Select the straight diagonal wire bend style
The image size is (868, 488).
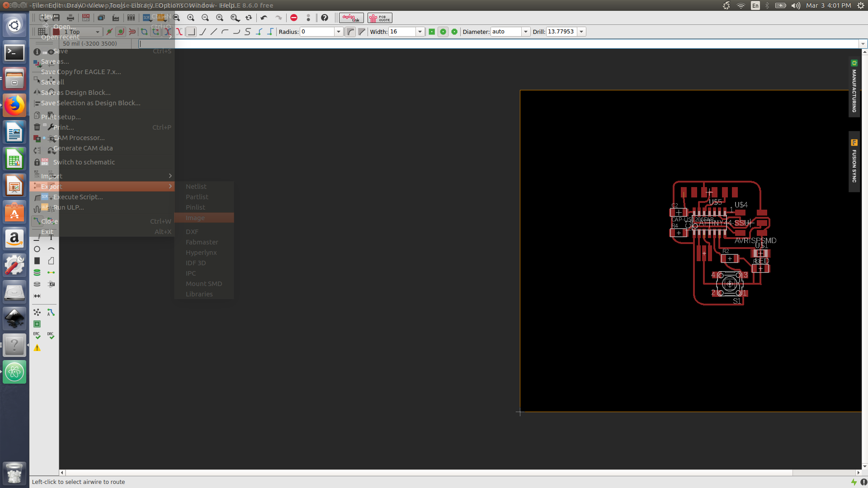pos(214,32)
